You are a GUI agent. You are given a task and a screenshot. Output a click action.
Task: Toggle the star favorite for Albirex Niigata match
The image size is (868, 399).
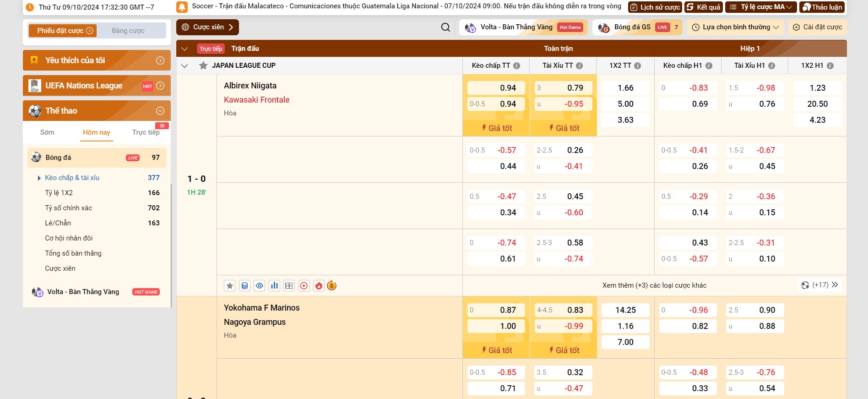pos(230,286)
